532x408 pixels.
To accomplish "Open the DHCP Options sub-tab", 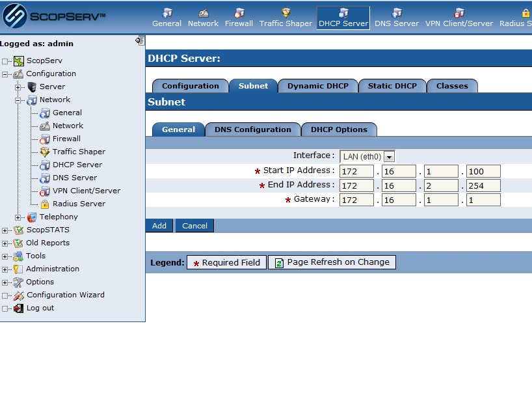I will pos(339,129).
